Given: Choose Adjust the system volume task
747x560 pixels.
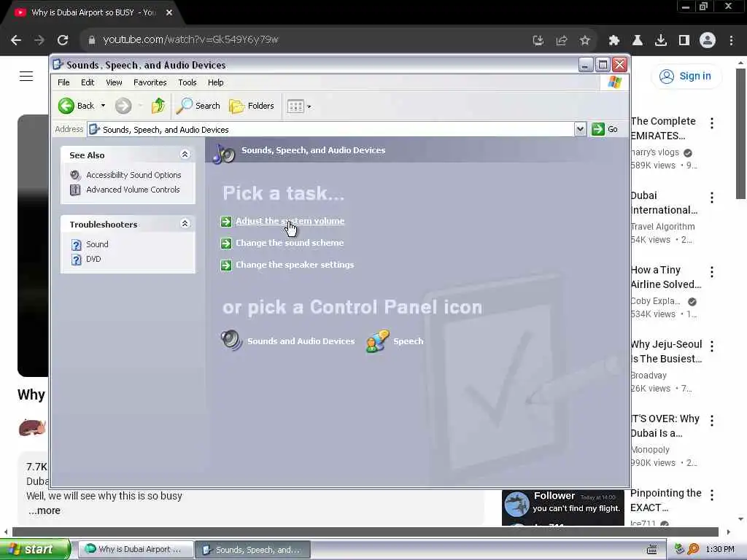Looking at the screenshot, I should pyautogui.click(x=290, y=221).
